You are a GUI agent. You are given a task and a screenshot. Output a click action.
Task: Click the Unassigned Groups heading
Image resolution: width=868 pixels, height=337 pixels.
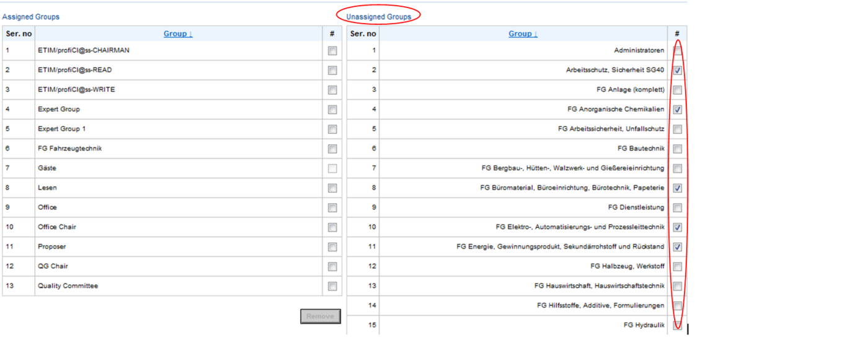(x=378, y=17)
